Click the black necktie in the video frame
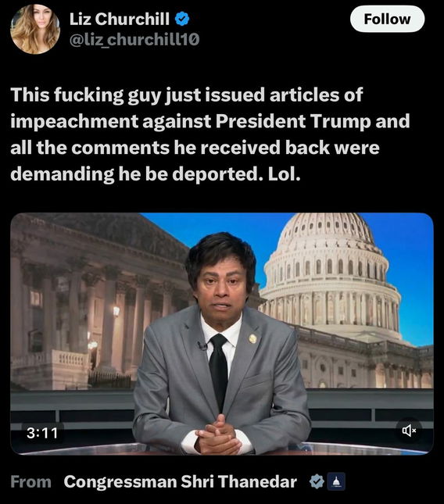 pyautogui.click(x=218, y=371)
